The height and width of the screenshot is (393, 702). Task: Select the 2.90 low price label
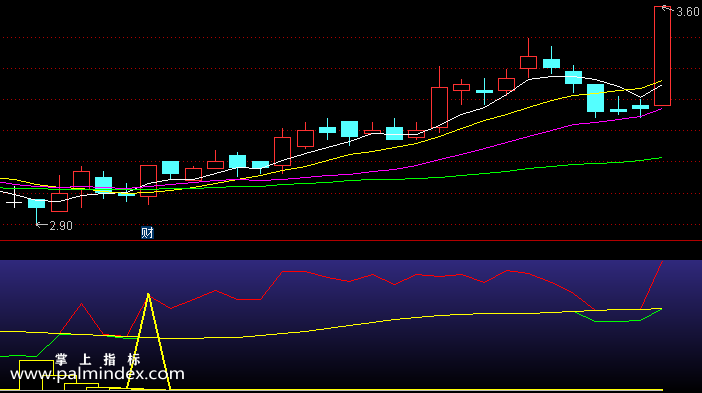61,226
